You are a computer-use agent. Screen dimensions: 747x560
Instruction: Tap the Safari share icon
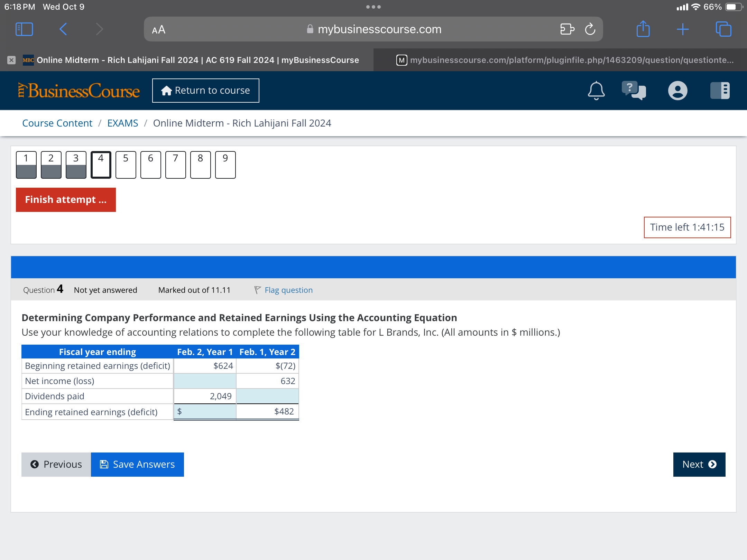click(x=643, y=29)
